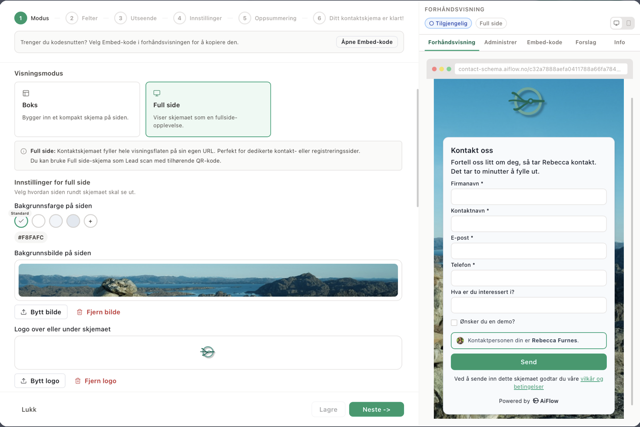Click the Bytt logo button
The image size is (640, 427).
[40, 380]
